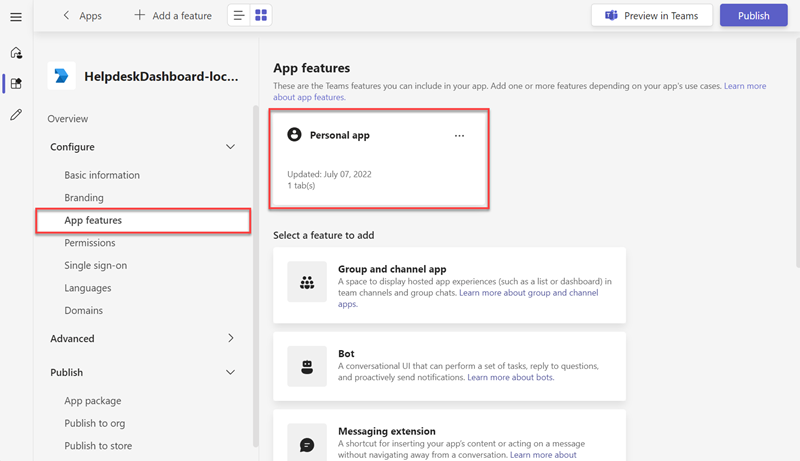Open App package under Publish
Viewport: 800px width, 461px height.
[93, 401]
